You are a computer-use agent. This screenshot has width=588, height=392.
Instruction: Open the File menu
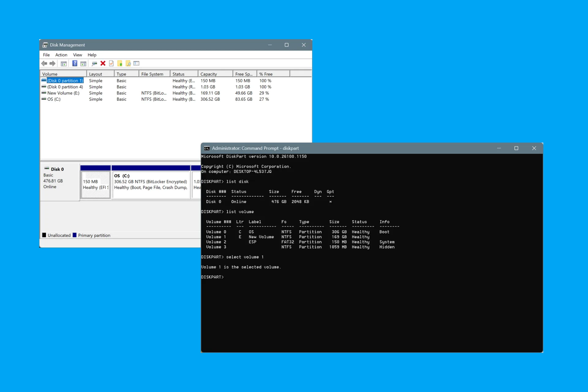tap(46, 55)
